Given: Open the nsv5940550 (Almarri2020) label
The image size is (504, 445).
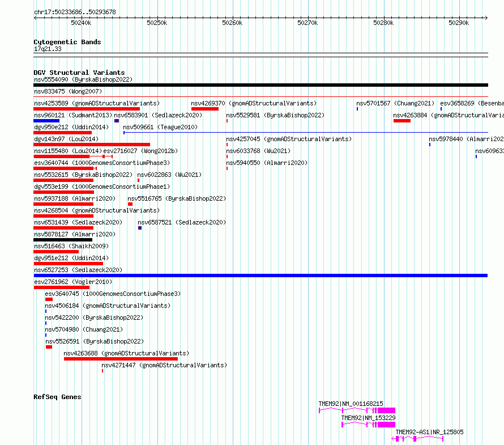Looking at the screenshot, I should click(x=267, y=163).
